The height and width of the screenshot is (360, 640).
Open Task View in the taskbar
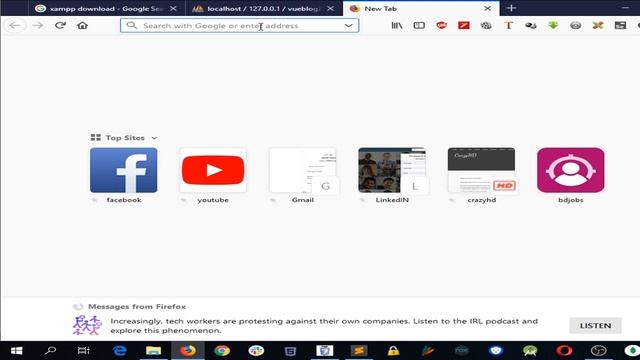pyautogui.click(x=84, y=351)
